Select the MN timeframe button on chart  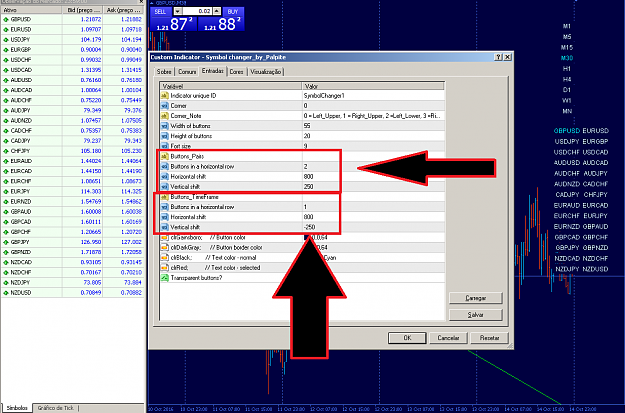567,111
